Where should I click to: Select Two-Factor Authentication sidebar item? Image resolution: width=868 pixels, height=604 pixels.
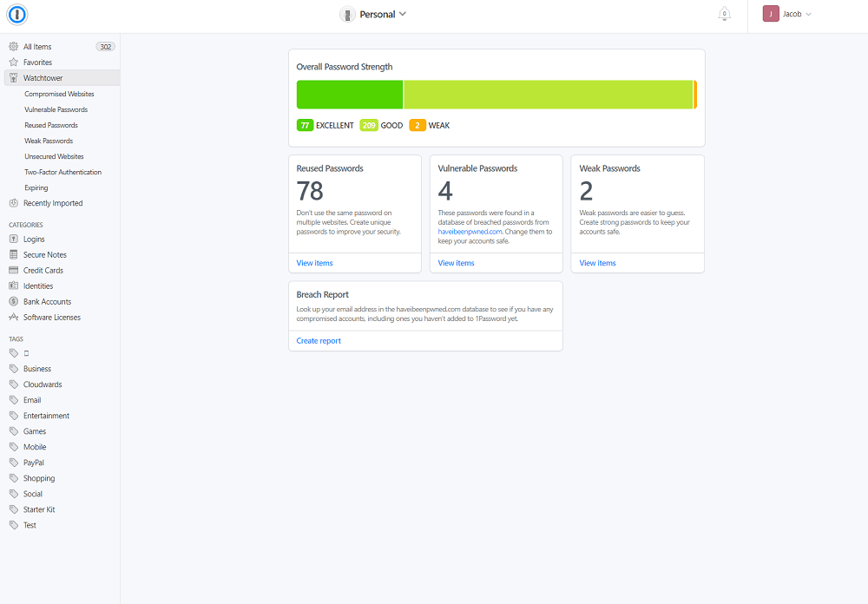63,172
